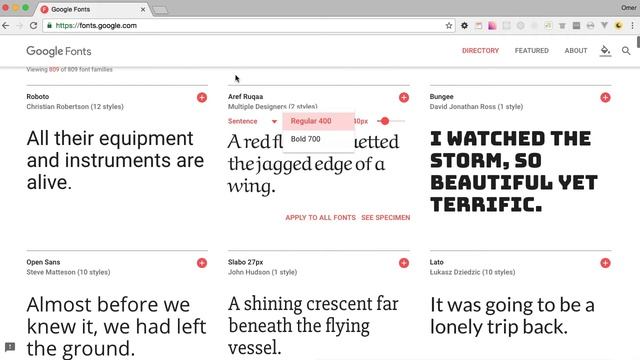Image resolution: width=640 pixels, height=360 pixels.
Task: Click Aref Ruqaa font name
Action: 245,97
